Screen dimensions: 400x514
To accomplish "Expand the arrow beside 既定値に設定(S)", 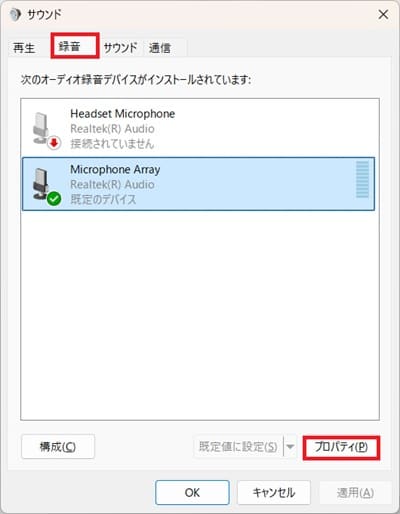I will coord(290,446).
